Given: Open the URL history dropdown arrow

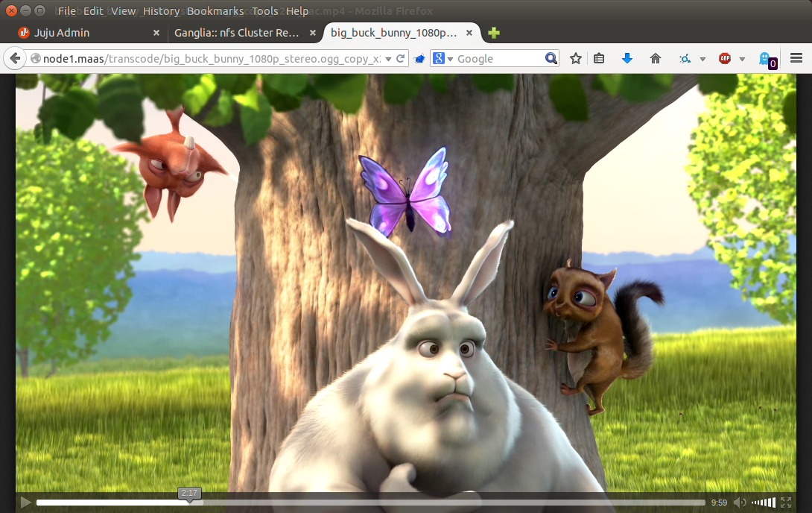Looking at the screenshot, I should (388, 59).
